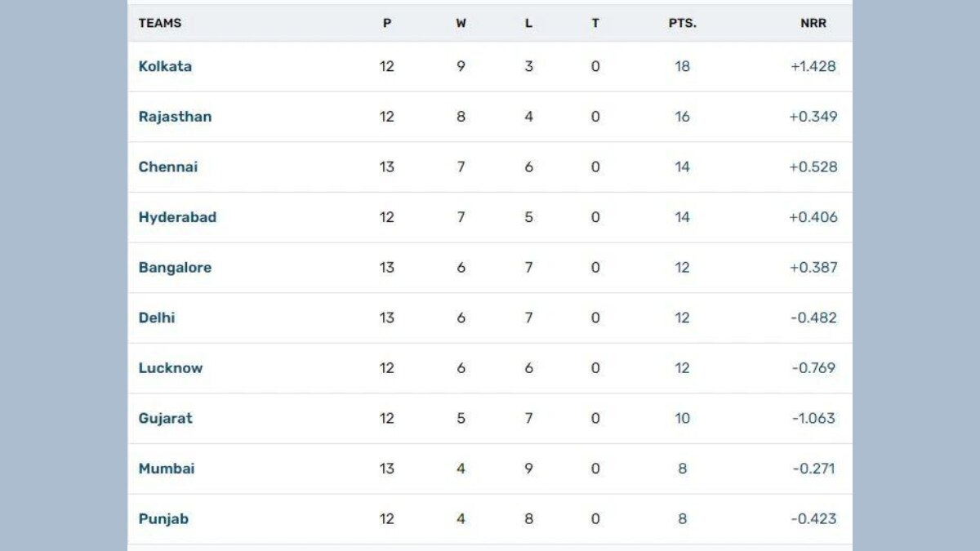This screenshot has width=980, height=551.
Task: Click the P matches played header
Action: (387, 23)
